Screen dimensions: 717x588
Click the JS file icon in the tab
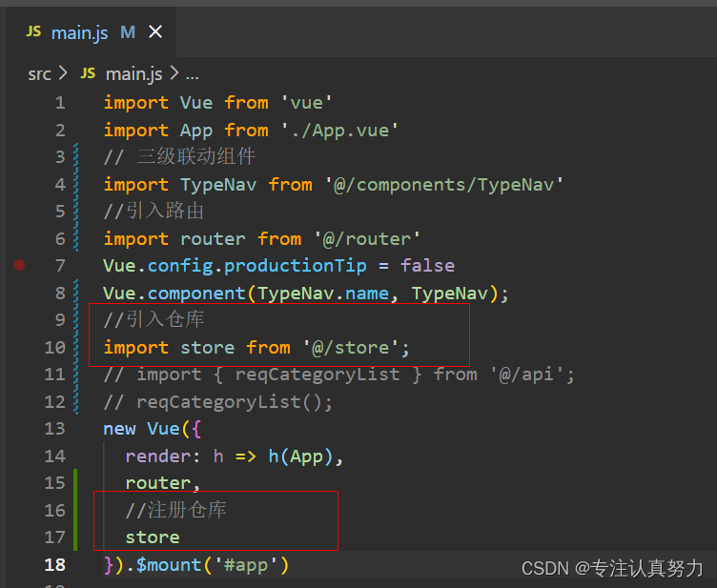click(x=33, y=31)
